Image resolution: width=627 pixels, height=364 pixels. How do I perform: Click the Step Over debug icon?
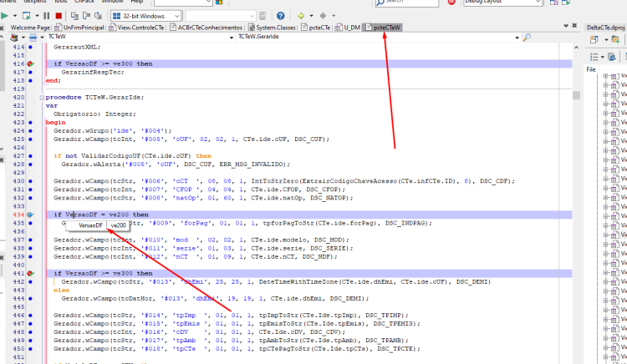pyautogui.click(x=86, y=16)
